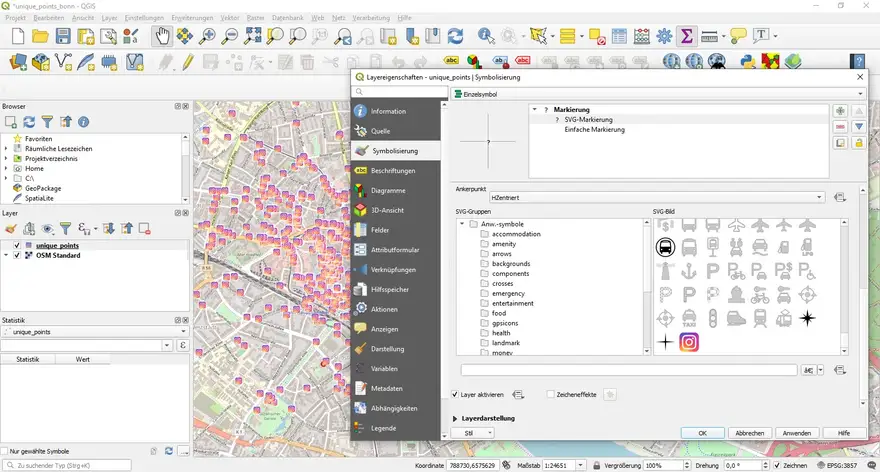The image size is (880, 472).
Task: Switch to the Information tab
Action: tap(396, 111)
